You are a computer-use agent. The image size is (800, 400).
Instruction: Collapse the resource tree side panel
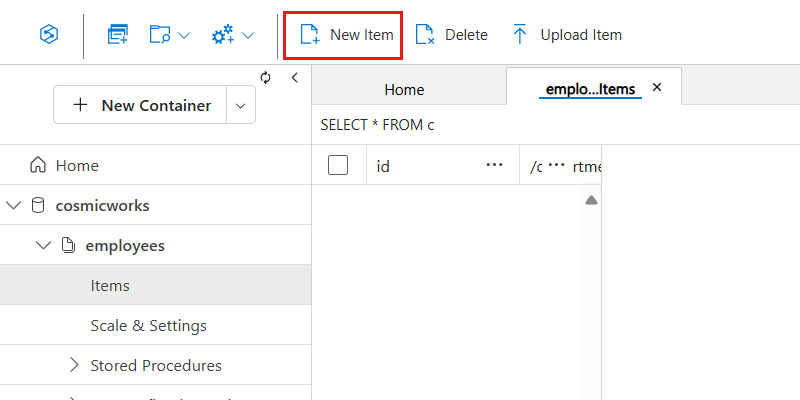tap(295, 77)
